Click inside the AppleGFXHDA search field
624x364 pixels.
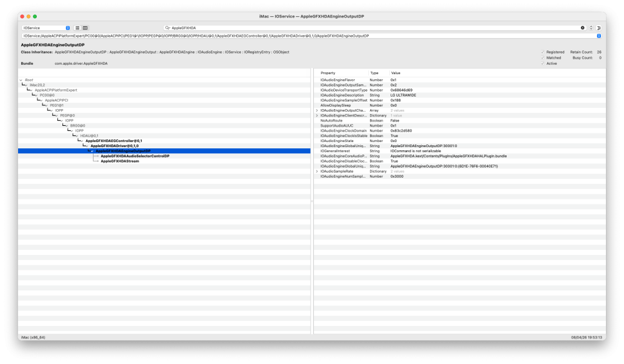click(374, 28)
